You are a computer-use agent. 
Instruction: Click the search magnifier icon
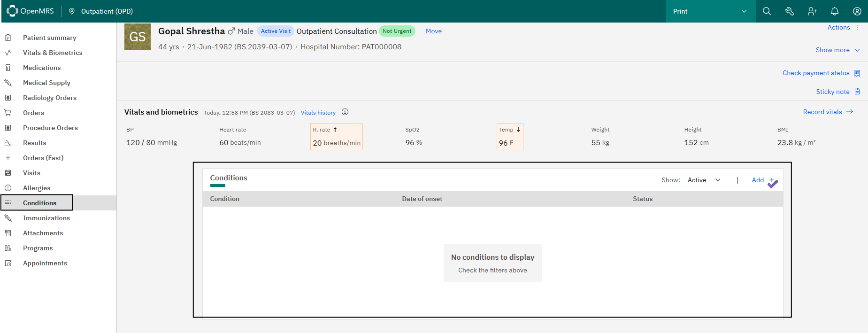[767, 11]
